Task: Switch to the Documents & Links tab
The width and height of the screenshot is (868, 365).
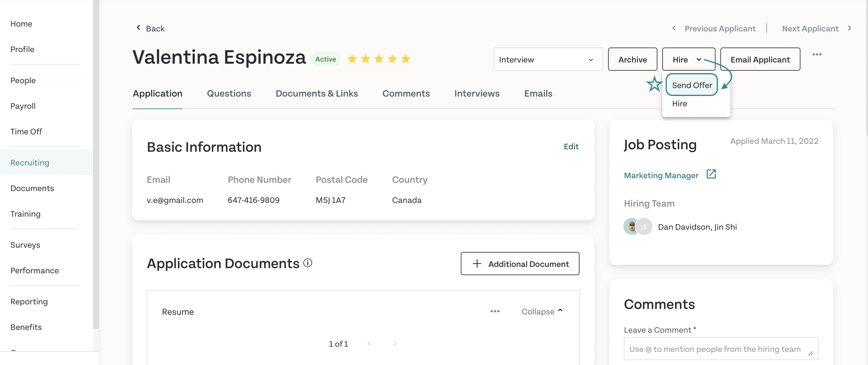Action: pos(317,94)
